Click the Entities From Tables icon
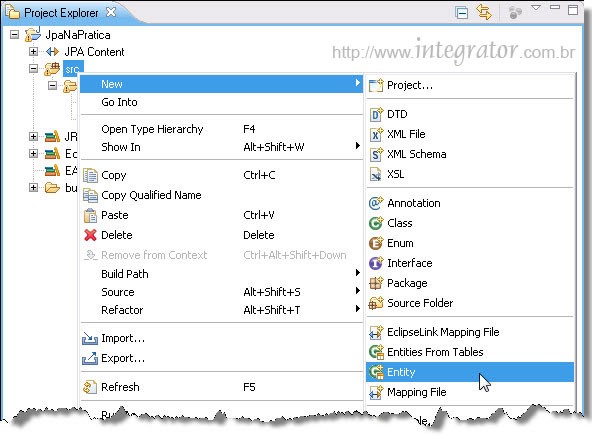Viewport: 592px width, 436px height. coord(376,352)
